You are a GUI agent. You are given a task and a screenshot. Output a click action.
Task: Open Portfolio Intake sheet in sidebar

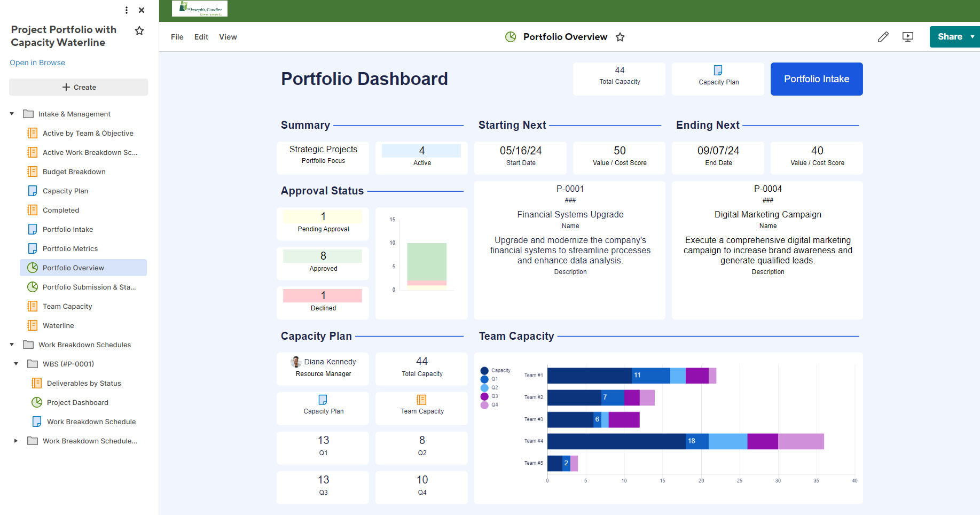click(x=68, y=229)
